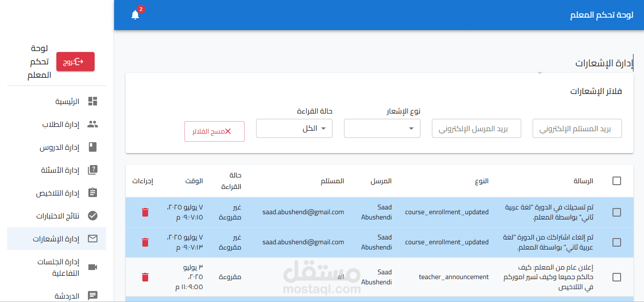Open إدارة الطلاب from the sidebar
Viewport: 644px width, 302px height.
click(56, 124)
